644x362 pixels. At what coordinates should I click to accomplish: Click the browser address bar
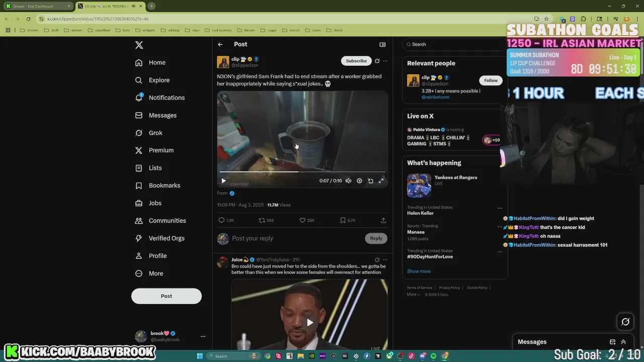pyautogui.click(x=282, y=19)
